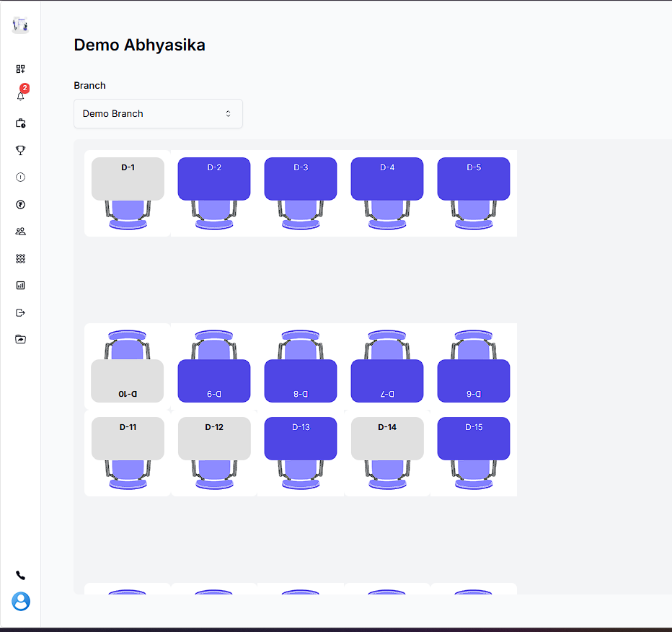This screenshot has height=632, width=672.
Task: Select seat D-6 desk
Action: 474,381
